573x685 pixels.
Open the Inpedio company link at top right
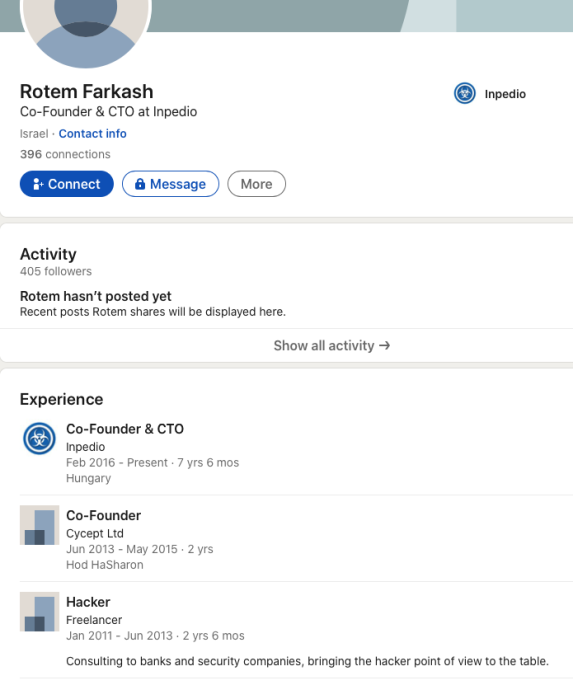tap(505, 94)
